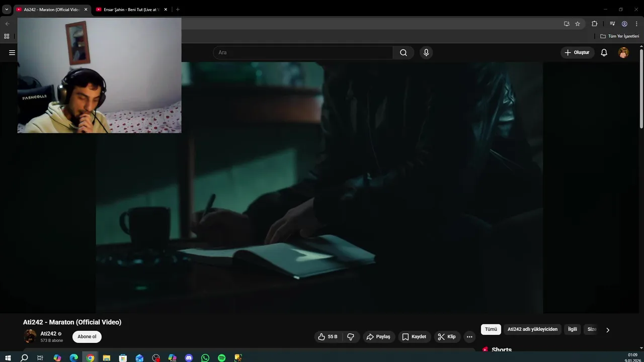Open the Windows Start menu
This screenshot has height=362, width=644.
(8, 358)
